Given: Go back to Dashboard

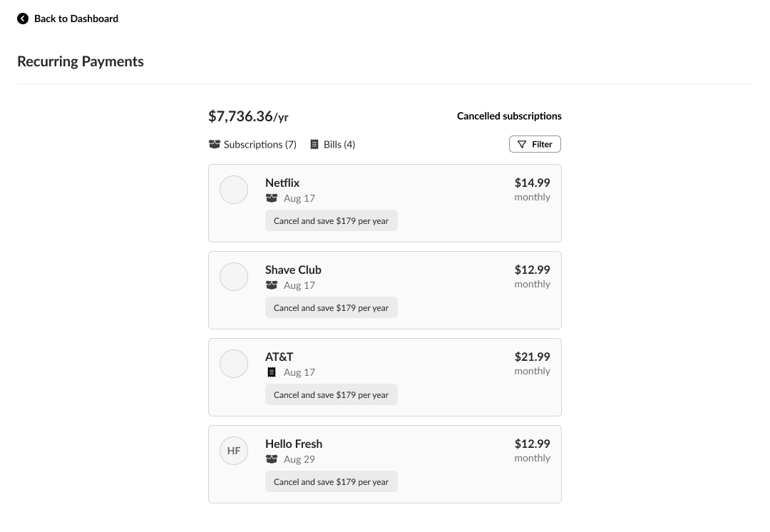Looking at the screenshot, I should point(76,19).
